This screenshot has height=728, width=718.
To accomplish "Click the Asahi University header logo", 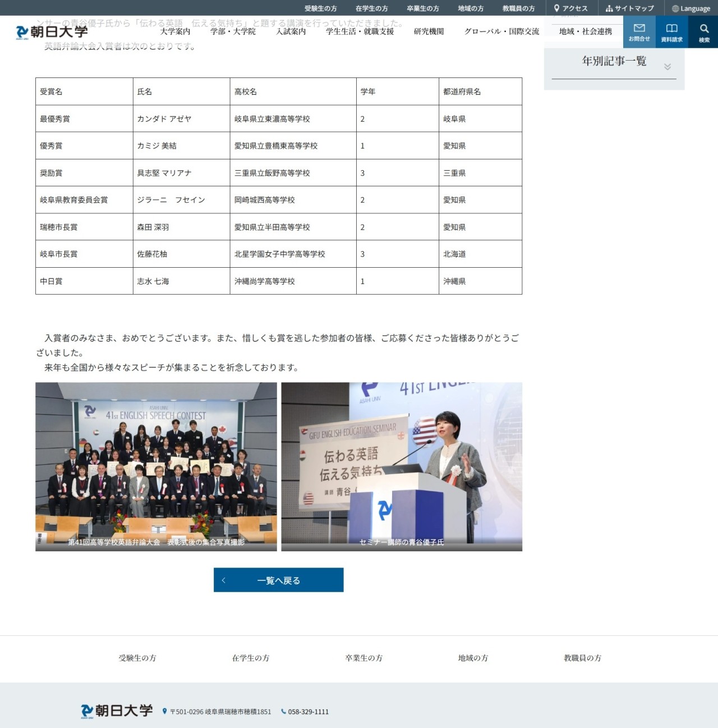I will point(52,32).
